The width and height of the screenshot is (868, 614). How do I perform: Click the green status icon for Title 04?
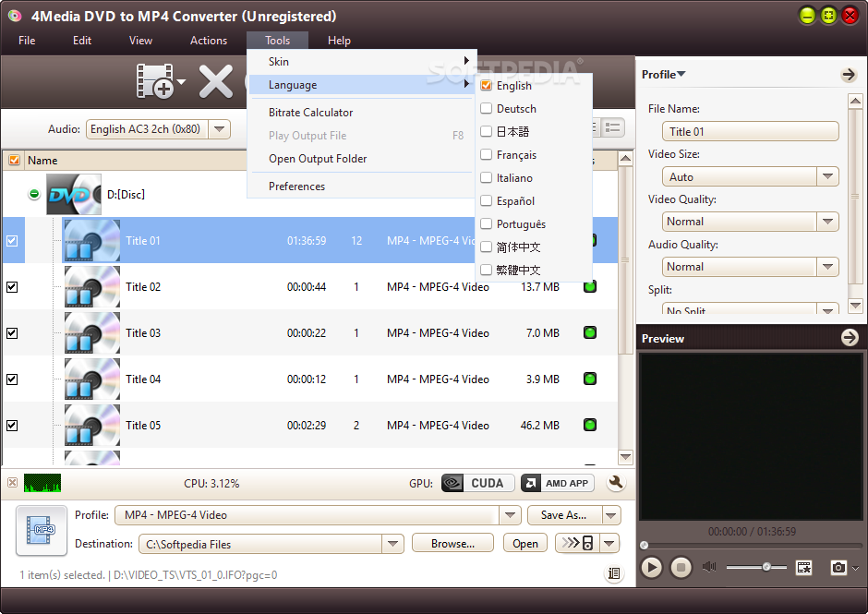point(590,379)
